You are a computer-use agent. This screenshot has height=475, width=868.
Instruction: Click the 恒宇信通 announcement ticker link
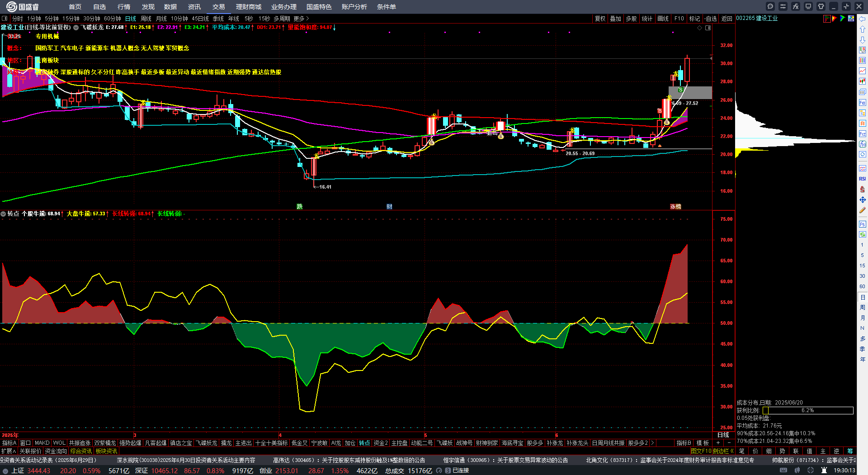(505, 460)
